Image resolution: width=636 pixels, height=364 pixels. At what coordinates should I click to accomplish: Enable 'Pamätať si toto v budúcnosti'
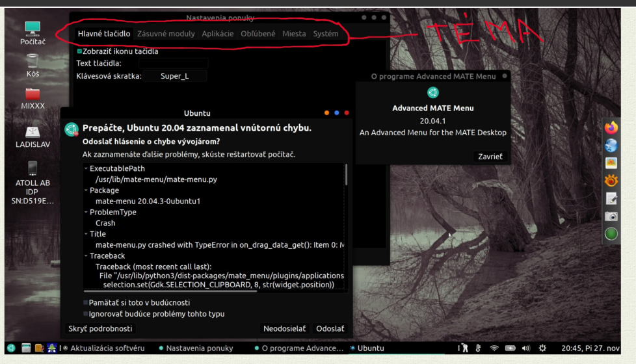(x=86, y=302)
